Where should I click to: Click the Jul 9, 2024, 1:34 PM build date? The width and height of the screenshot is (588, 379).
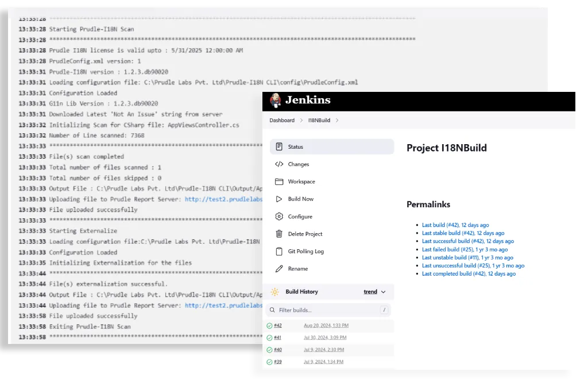pyautogui.click(x=324, y=362)
